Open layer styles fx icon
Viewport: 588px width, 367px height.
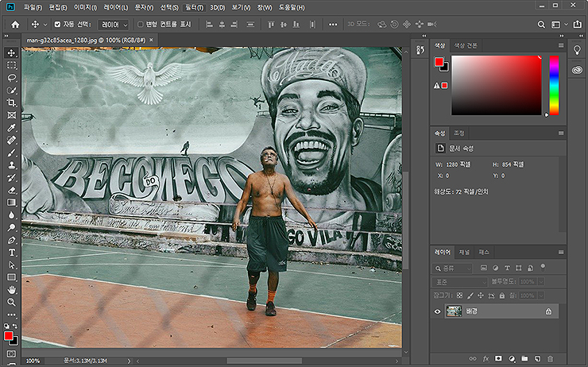pos(485,359)
